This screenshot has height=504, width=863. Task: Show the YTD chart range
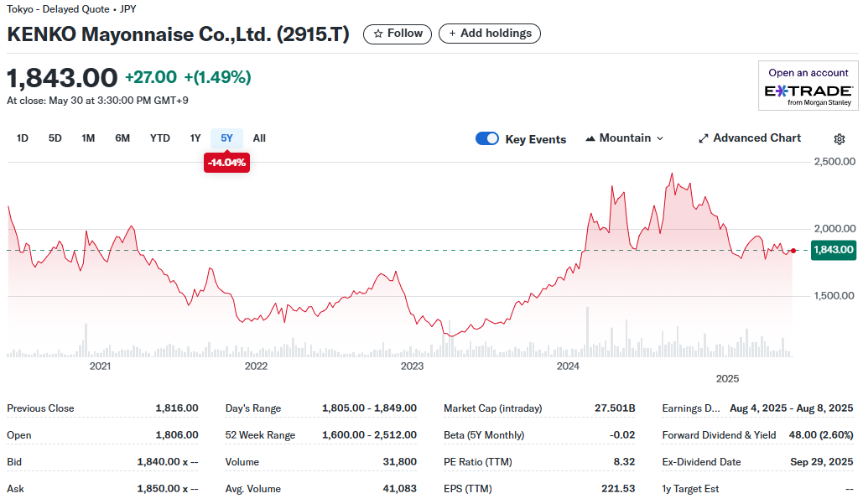[x=160, y=138]
